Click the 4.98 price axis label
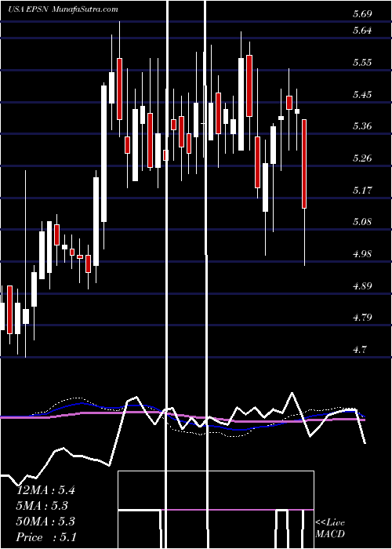 point(362,254)
